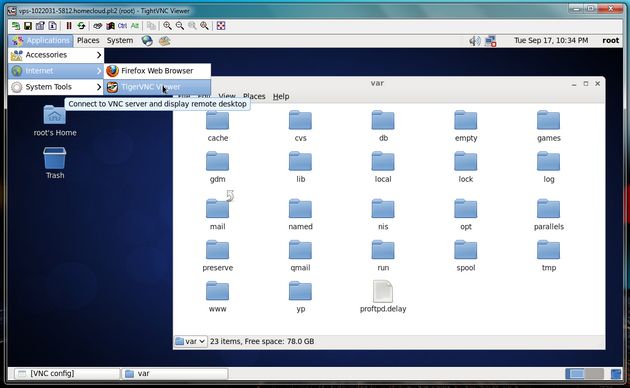The height and width of the screenshot is (388, 630).
Task: Open the Places menu in the top panel
Action: pos(88,41)
